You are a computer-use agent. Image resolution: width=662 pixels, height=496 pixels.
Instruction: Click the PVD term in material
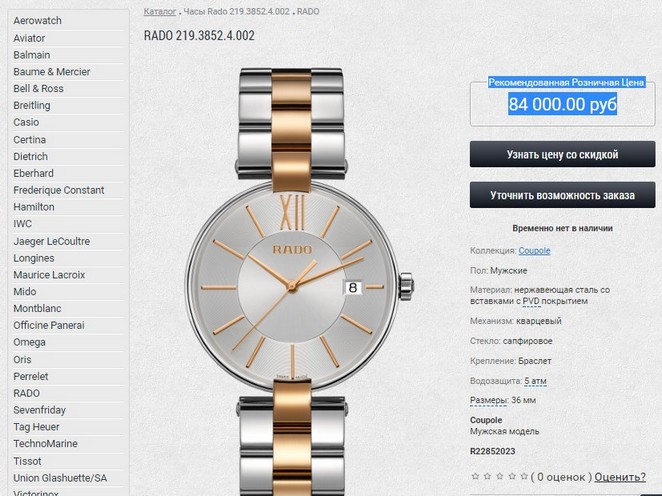pyautogui.click(x=531, y=301)
